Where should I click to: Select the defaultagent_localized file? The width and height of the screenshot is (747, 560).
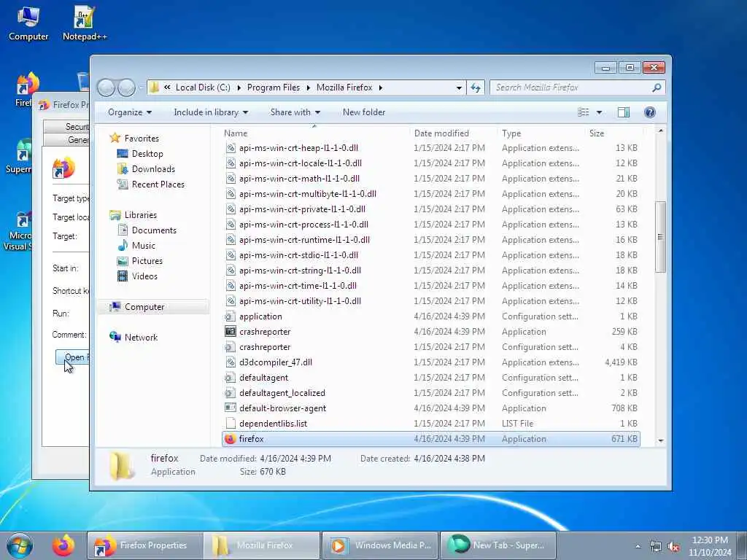[430, 393]
